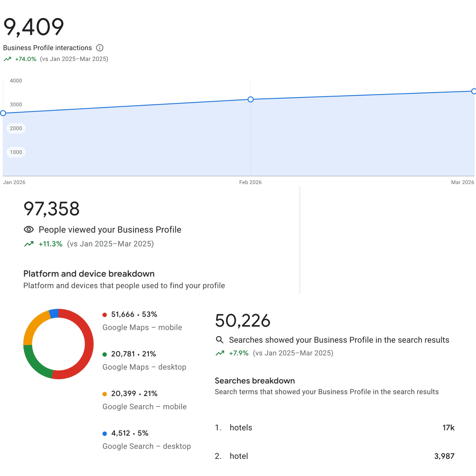Click the green legend dot for Google Maps desktop
The image size is (476, 476).
click(105, 354)
